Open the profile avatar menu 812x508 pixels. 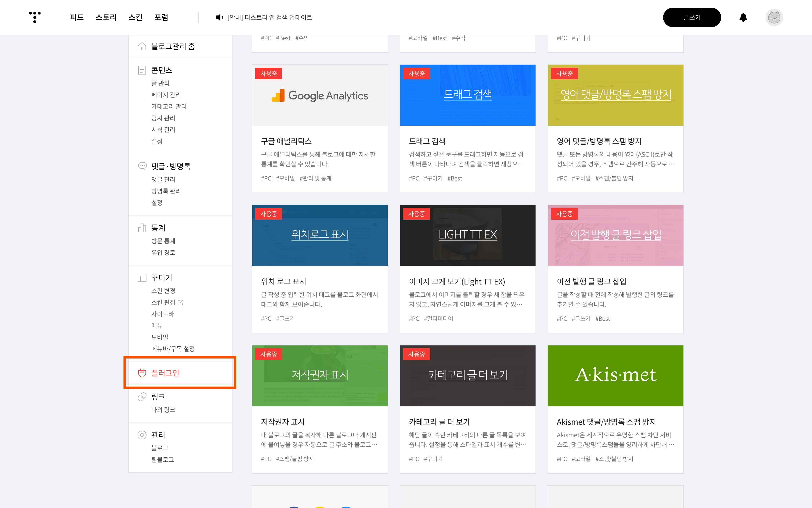[x=774, y=17]
